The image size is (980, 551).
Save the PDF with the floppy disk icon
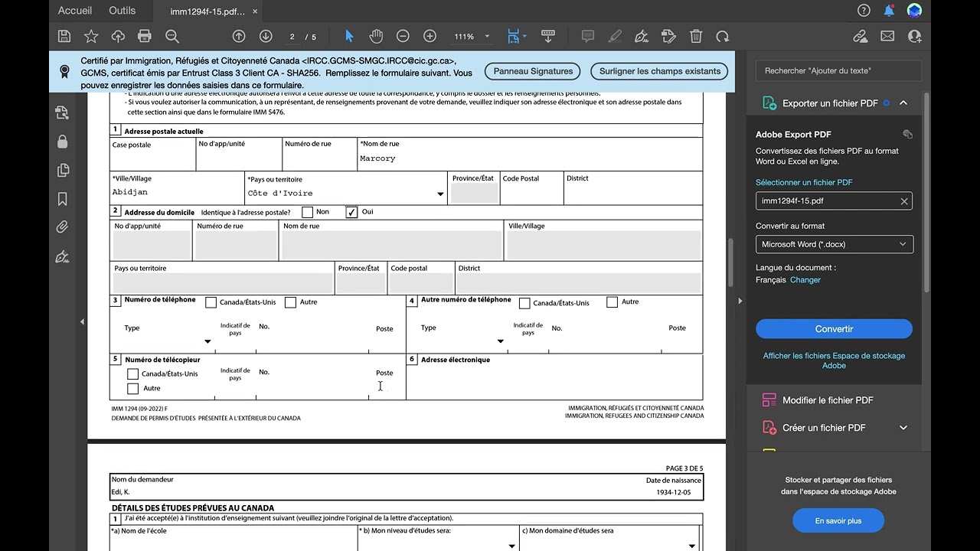64,36
